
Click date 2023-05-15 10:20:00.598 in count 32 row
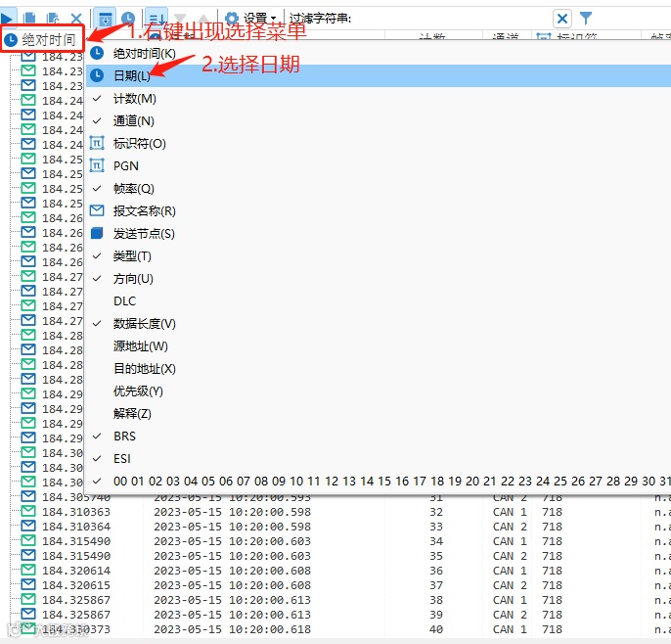233,512
